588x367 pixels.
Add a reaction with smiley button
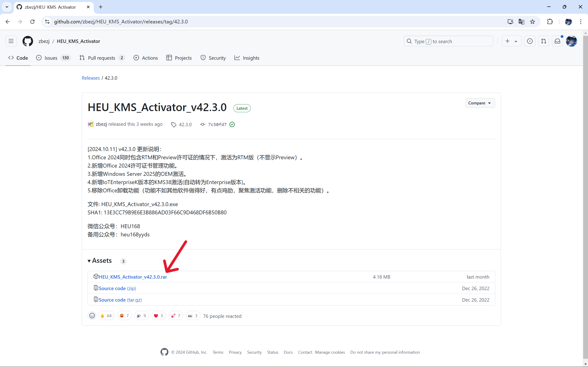92,316
